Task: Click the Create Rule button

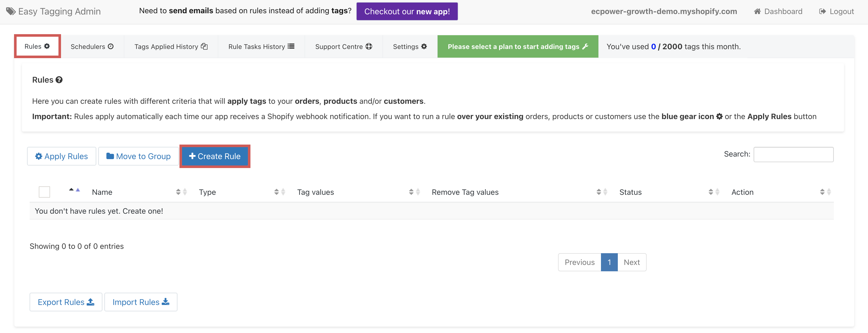Action: 215,156
